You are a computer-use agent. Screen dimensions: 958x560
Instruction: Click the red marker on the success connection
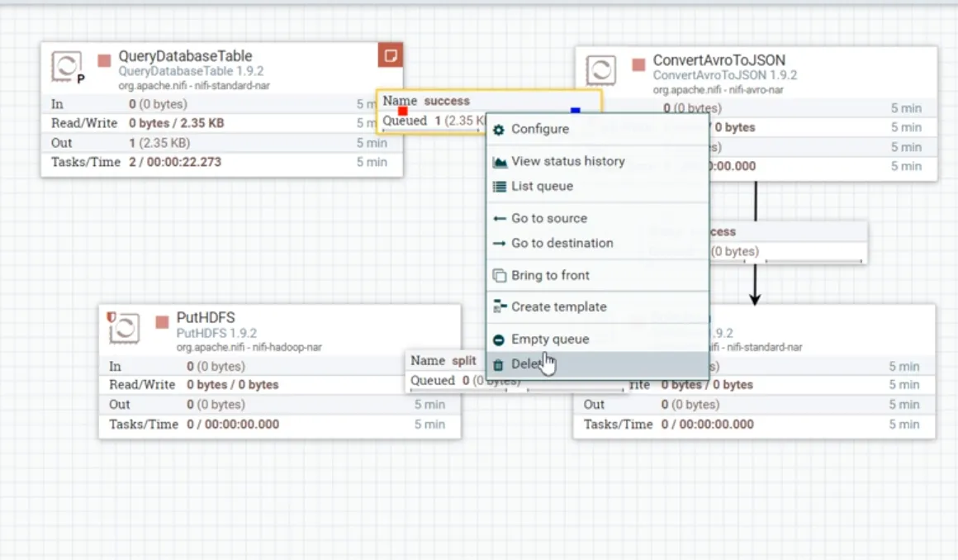pyautogui.click(x=403, y=111)
